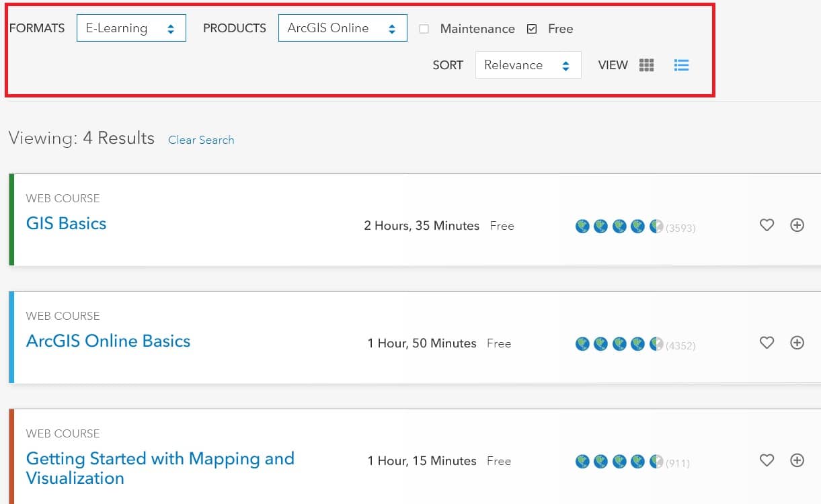The height and width of the screenshot is (504, 821).
Task: Add ArcGIS Online Basics via plus icon
Action: [797, 343]
